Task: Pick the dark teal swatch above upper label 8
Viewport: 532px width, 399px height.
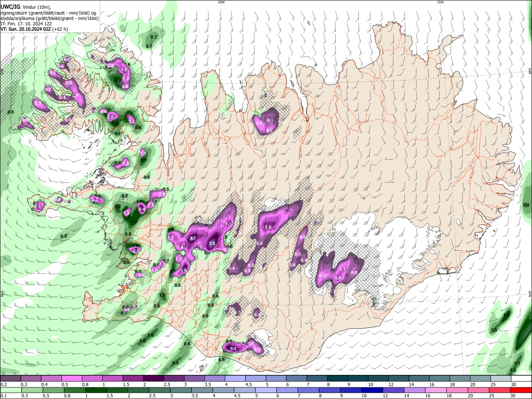Action: pos(337,379)
